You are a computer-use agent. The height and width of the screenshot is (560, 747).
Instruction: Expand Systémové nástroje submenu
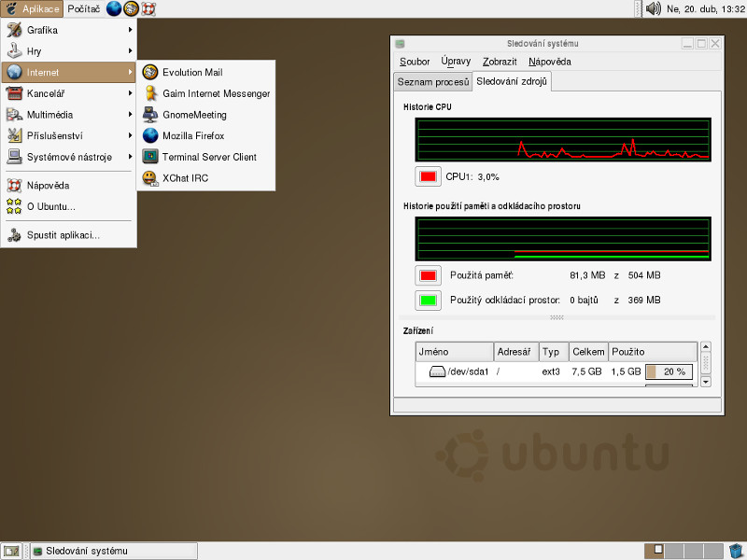[69, 157]
